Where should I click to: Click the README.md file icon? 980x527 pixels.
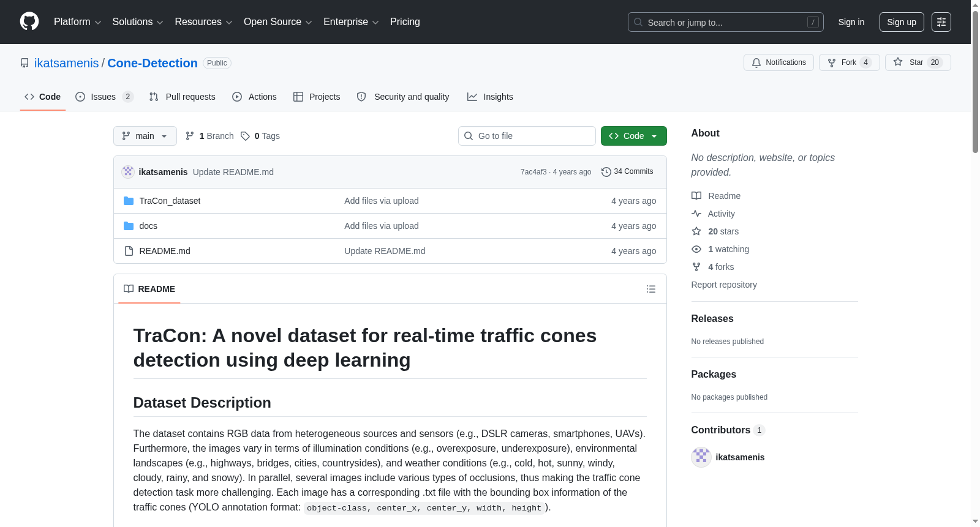(129, 251)
